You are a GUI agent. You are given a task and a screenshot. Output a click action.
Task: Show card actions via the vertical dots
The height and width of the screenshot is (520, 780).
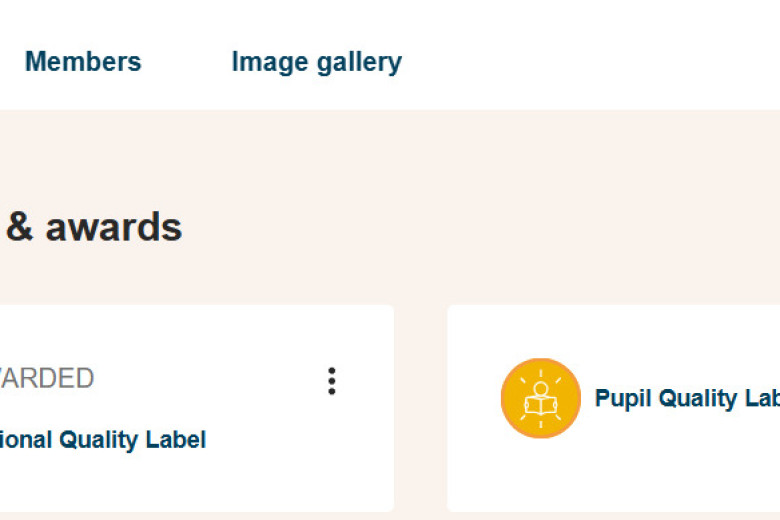point(332,381)
